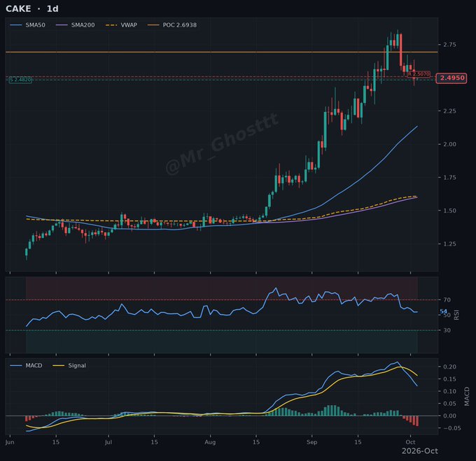Click the VWAP legend entry
476x461 pixels.
tap(121, 25)
